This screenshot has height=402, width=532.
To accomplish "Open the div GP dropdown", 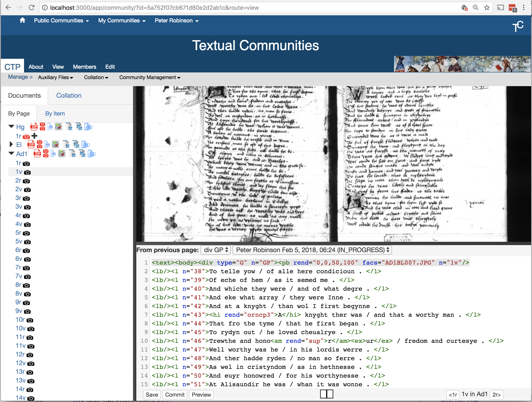I will pyautogui.click(x=216, y=250).
